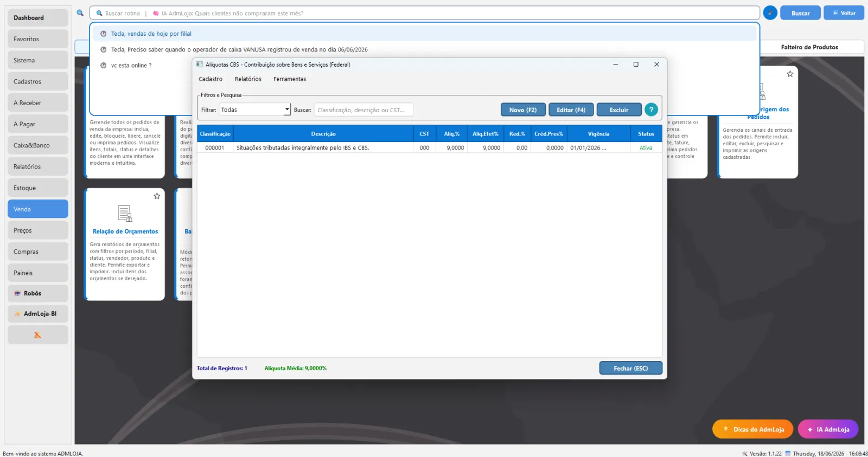Click the Alíquotas CBS window title icon
The height and width of the screenshot is (457, 868).
tap(199, 65)
